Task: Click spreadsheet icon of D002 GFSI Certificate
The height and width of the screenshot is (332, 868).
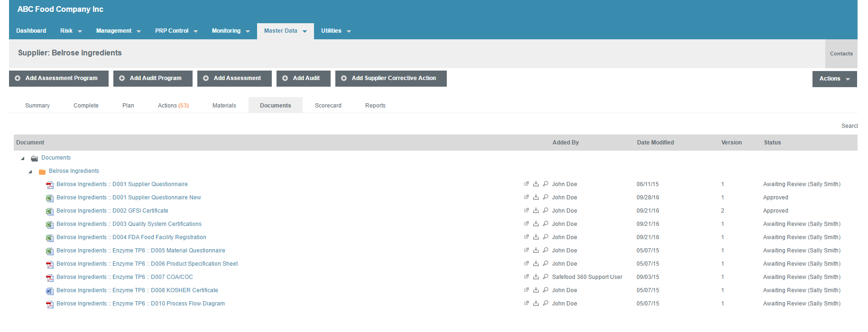Action: click(49, 211)
